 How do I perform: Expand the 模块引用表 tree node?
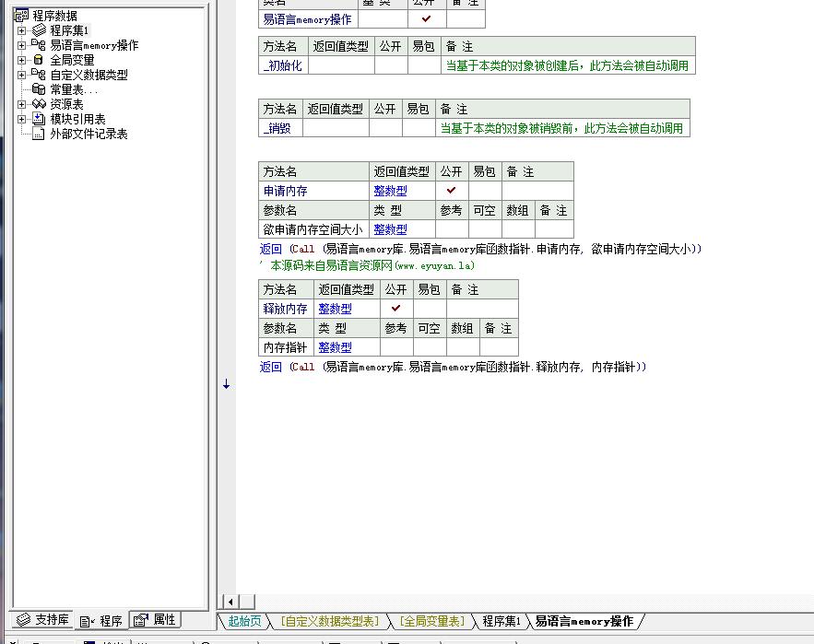click(x=21, y=119)
